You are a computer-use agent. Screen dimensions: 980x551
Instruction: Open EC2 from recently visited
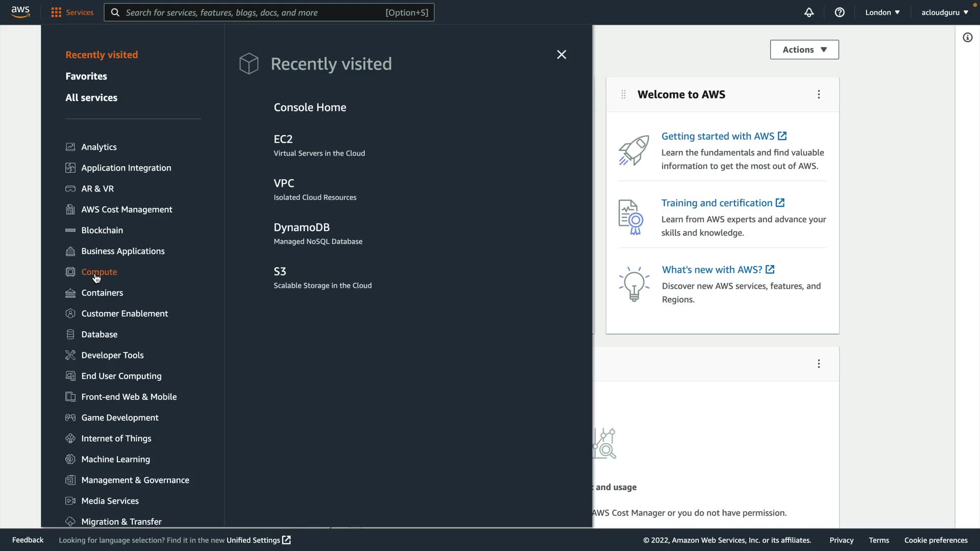tap(283, 139)
